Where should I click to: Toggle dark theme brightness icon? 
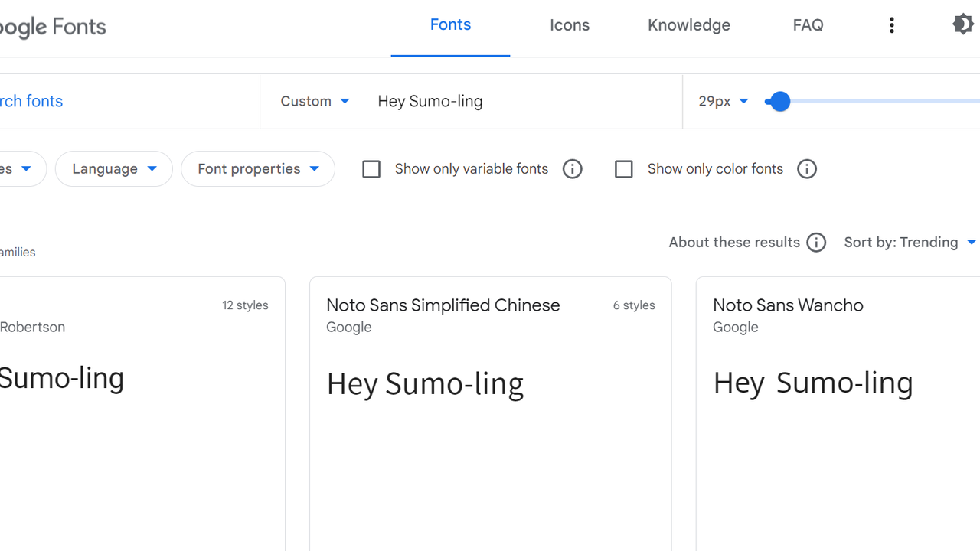[x=962, y=24]
